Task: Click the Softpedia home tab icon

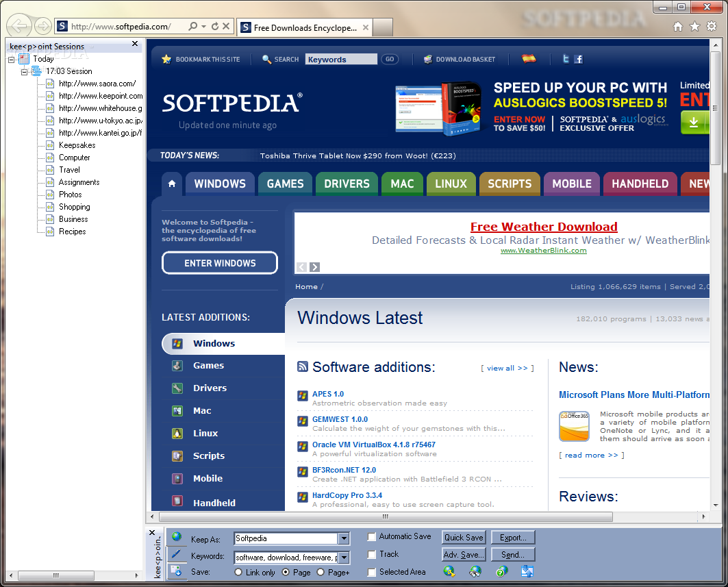Action: (x=172, y=184)
